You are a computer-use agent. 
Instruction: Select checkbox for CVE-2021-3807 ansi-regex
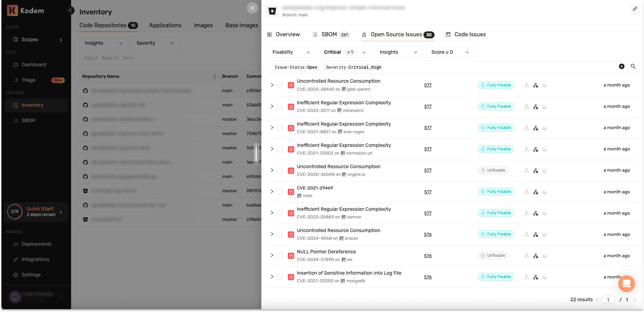tap(279, 128)
